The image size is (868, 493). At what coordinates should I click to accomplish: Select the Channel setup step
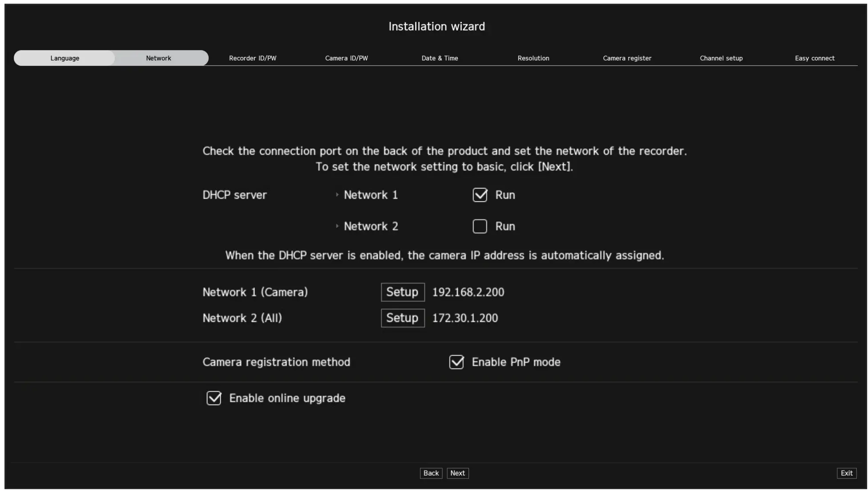721,58
